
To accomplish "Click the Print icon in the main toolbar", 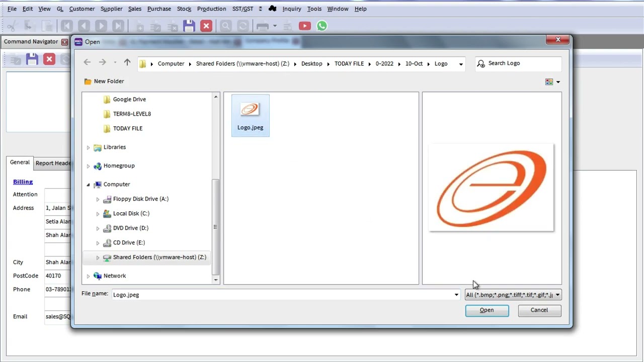I will [262, 26].
